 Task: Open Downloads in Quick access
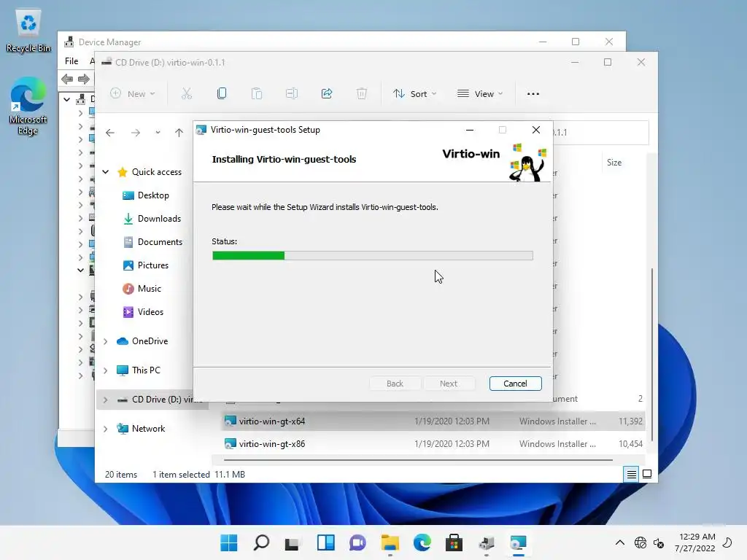tap(152, 219)
